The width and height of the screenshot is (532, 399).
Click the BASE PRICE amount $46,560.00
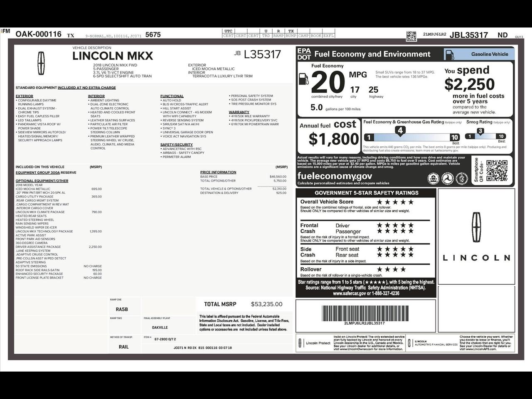(278, 177)
